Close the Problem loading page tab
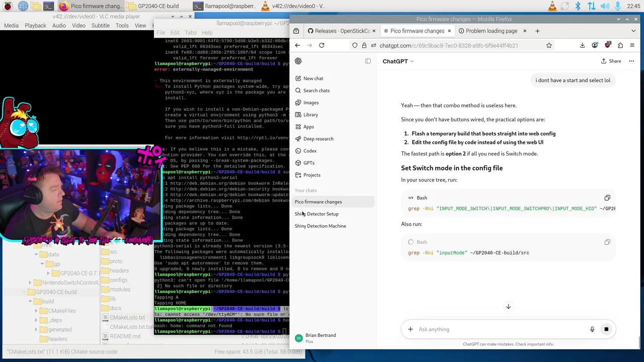The height and width of the screenshot is (362, 644). tap(524, 31)
